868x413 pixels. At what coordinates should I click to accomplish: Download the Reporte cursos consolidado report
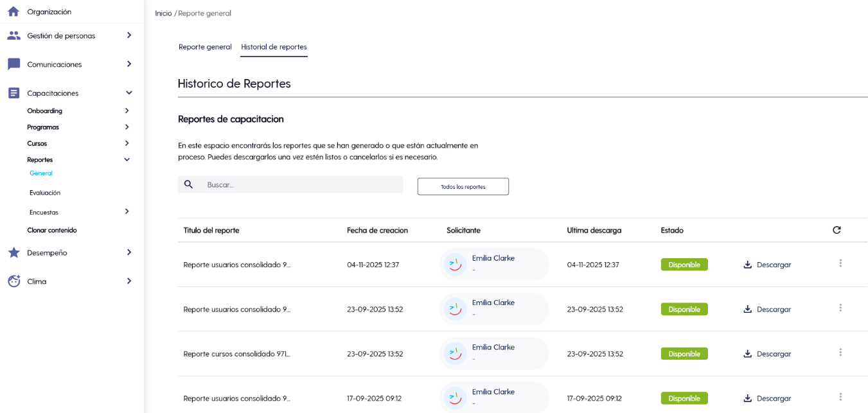pos(767,354)
